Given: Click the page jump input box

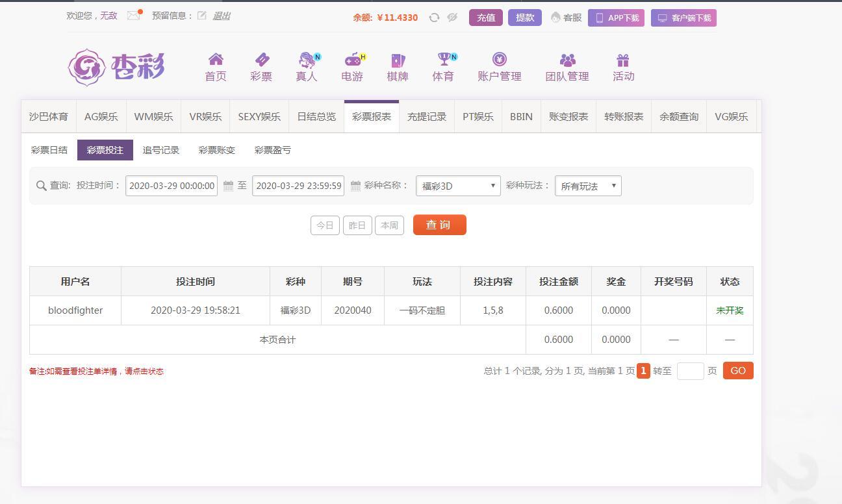Looking at the screenshot, I should click(690, 371).
